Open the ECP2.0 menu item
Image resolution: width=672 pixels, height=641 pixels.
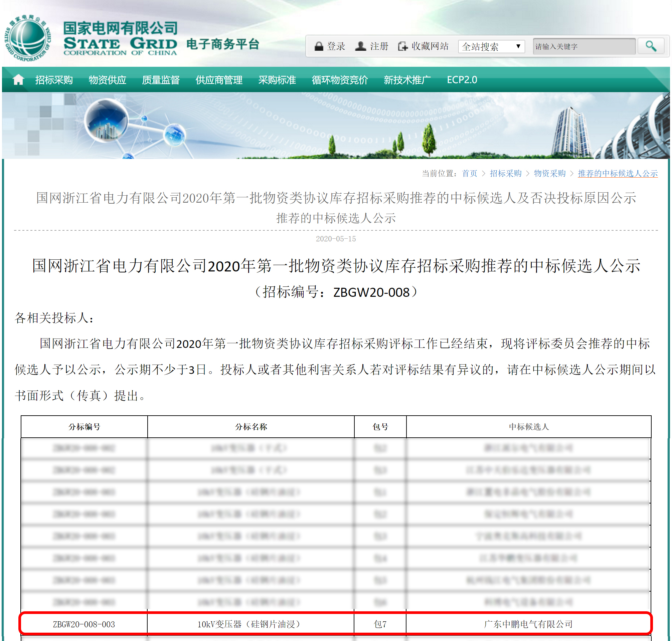coord(462,80)
